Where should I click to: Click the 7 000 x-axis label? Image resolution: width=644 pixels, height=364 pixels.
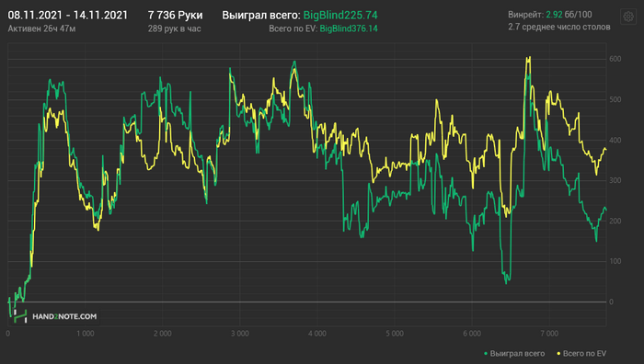pos(549,334)
